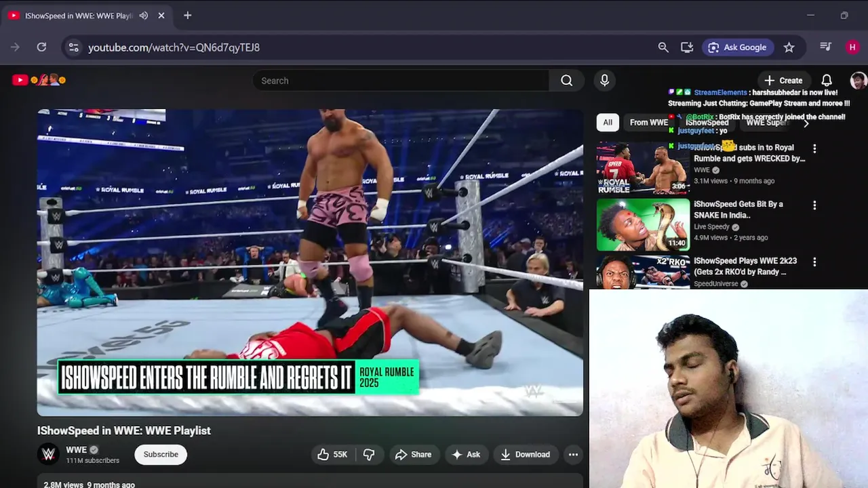Open options for Royal Rumble WRECKED video
The image size is (868, 488).
pos(814,148)
